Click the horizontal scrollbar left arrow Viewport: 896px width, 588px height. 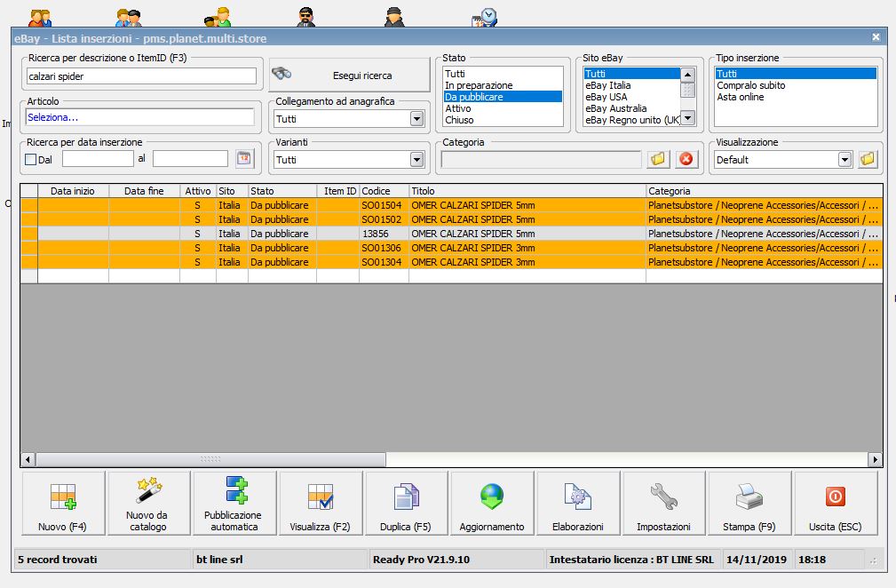click(28, 459)
